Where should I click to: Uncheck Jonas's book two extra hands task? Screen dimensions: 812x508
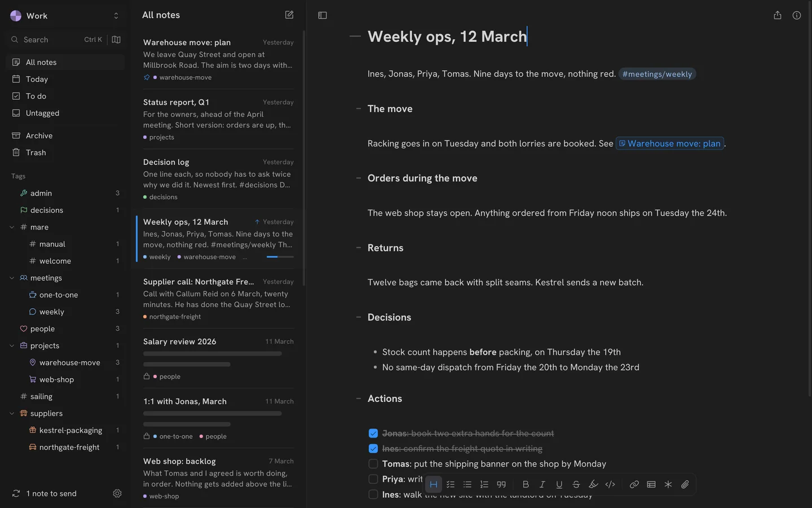point(373,433)
